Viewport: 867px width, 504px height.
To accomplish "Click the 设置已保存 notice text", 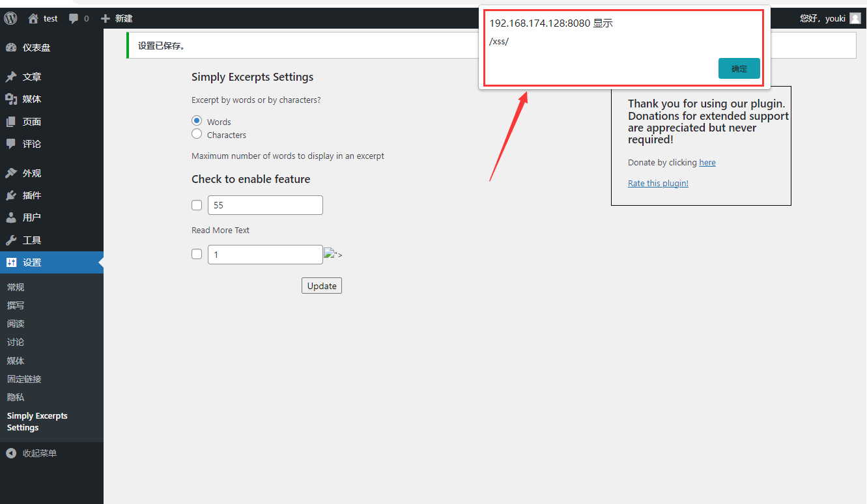I will point(162,46).
